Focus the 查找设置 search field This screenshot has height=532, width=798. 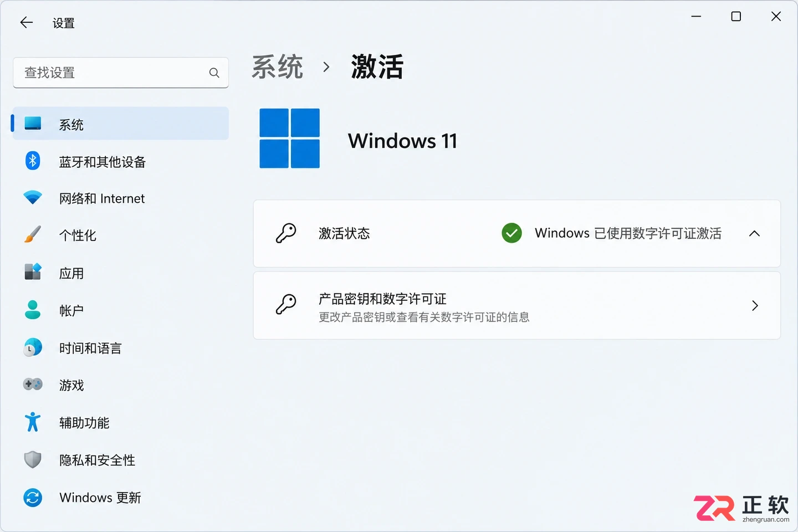pos(121,73)
